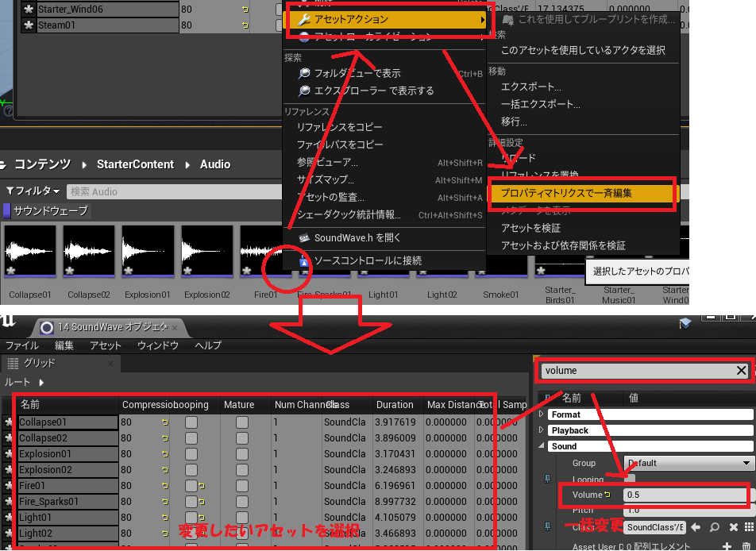Open asset picker grid icon beside SoundClass
The width and height of the screenshot is (756, 551).
(749, 527)
